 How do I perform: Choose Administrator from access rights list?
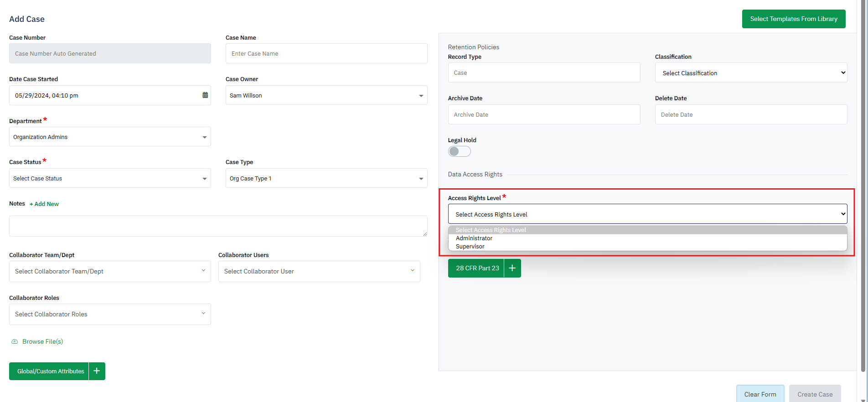(x=647, y=238)
